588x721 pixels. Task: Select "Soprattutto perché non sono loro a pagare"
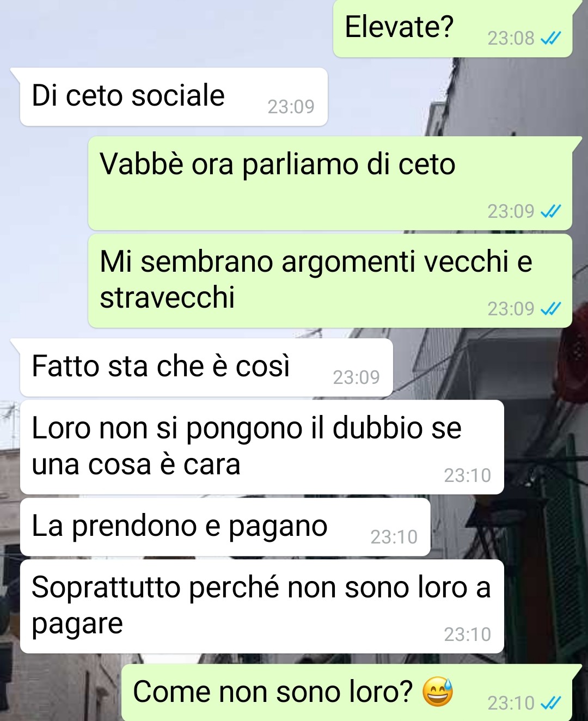point(262,607)
